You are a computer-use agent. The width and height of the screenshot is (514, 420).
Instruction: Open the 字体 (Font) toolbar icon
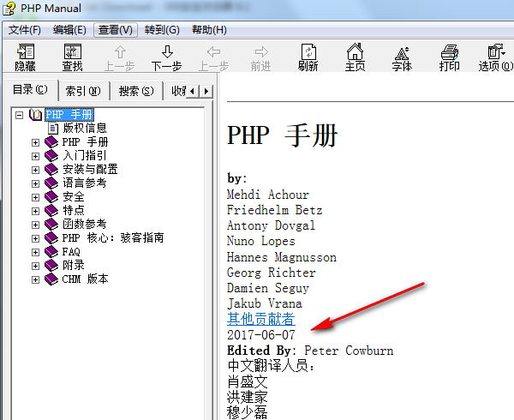click(x=402, y=53)
